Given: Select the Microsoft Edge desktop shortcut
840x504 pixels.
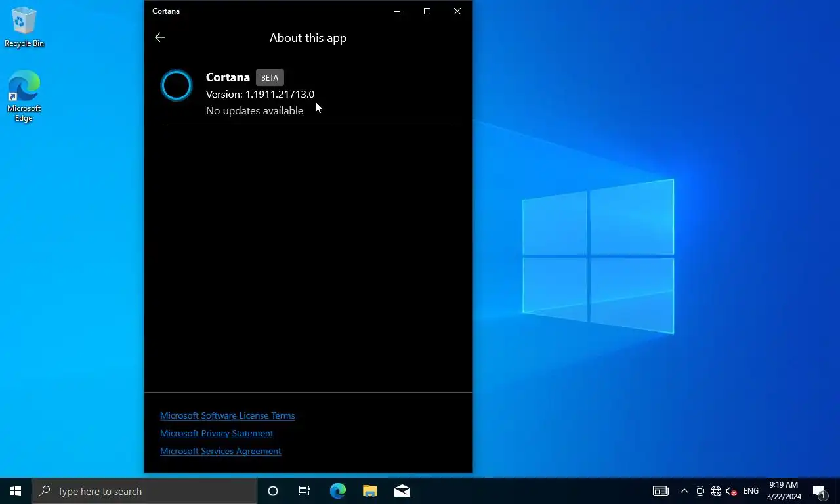Looking at the screenshot, I should [x=24, y=96].
